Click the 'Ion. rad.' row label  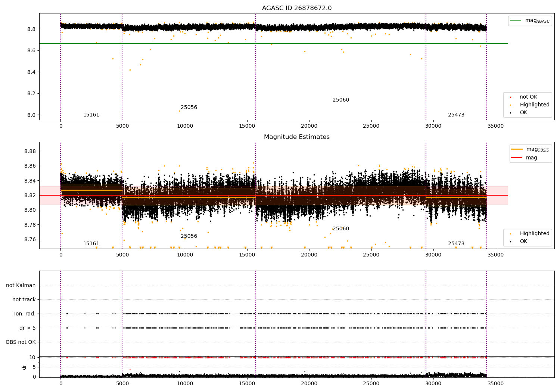click(x=25, y=314)
